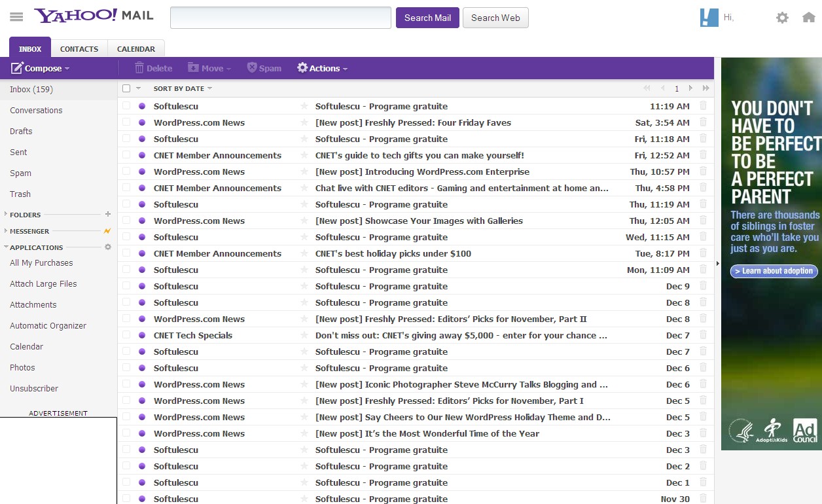Open the hamburger menu icon
Viewport: 822px width, 504px height.
click(16, 17)
